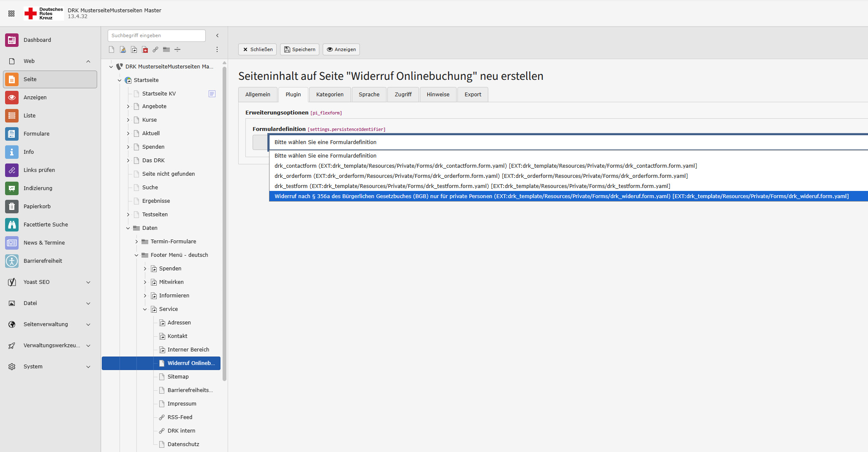The width and height of the screenshot is (868, 452).
Task: Choose the drk_orderform option
Action: [568, 176]
